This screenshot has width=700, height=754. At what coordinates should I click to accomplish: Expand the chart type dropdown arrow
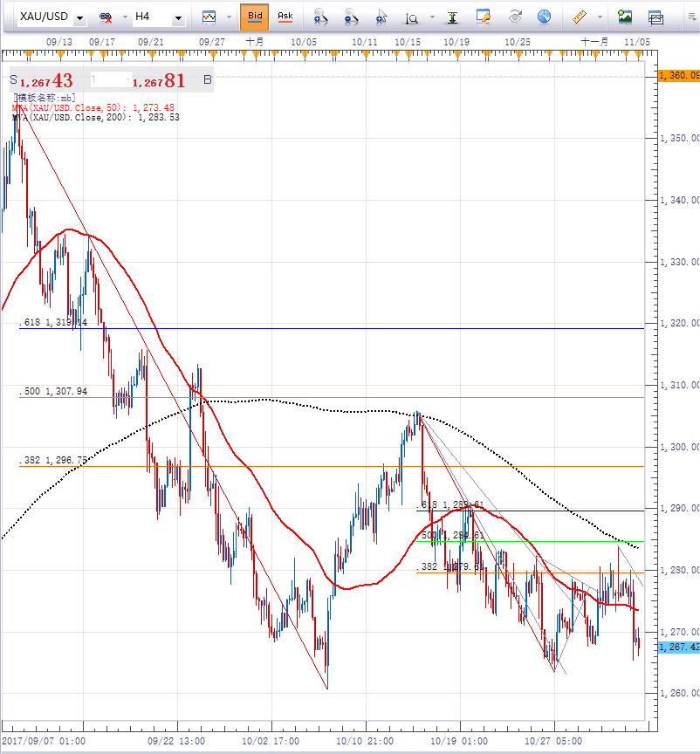(x=229, y=17)
